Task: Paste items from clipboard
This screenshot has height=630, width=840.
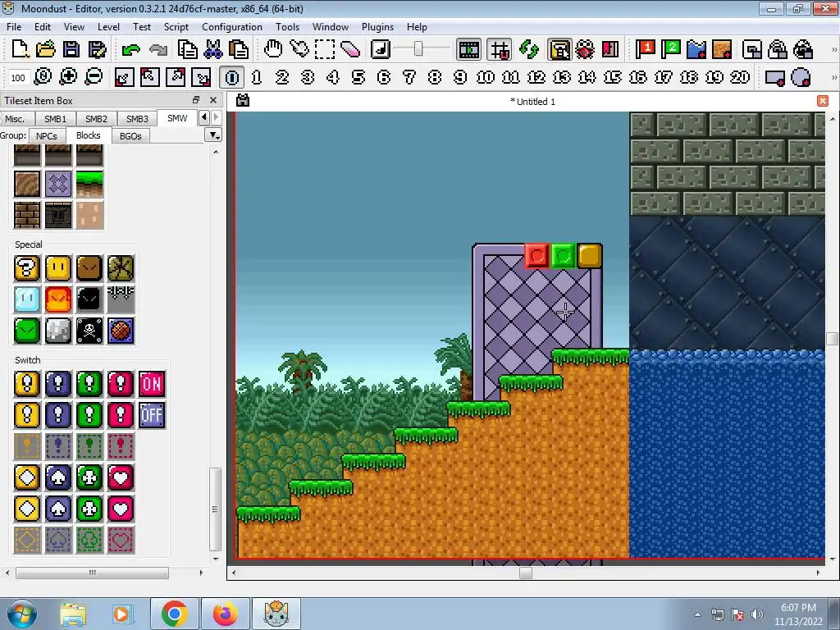Action: tap(239, 49)
